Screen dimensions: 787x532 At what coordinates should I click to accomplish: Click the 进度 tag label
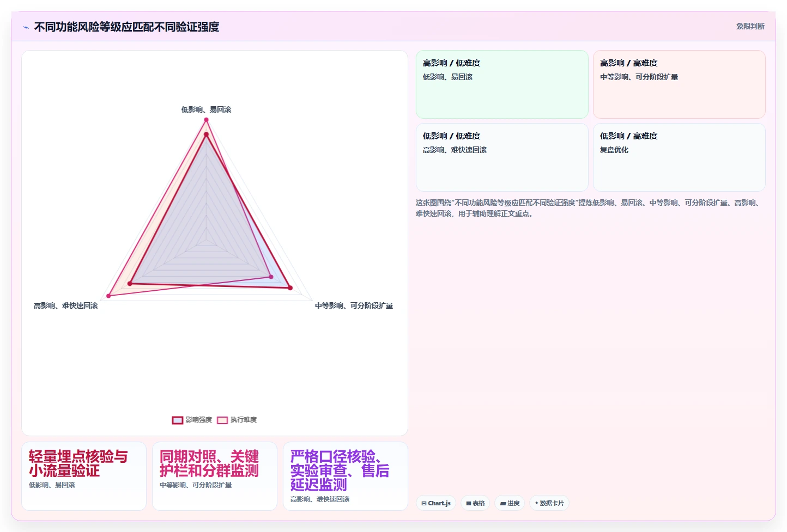click(513, 503)
